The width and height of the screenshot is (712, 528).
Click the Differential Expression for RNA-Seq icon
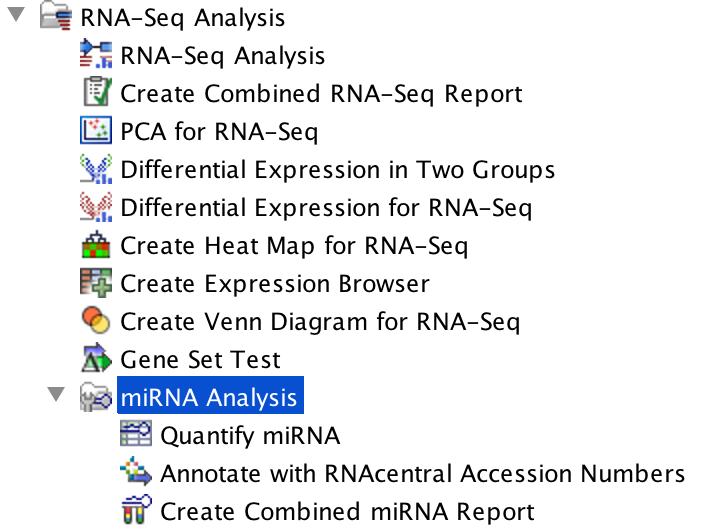[96, 207]
